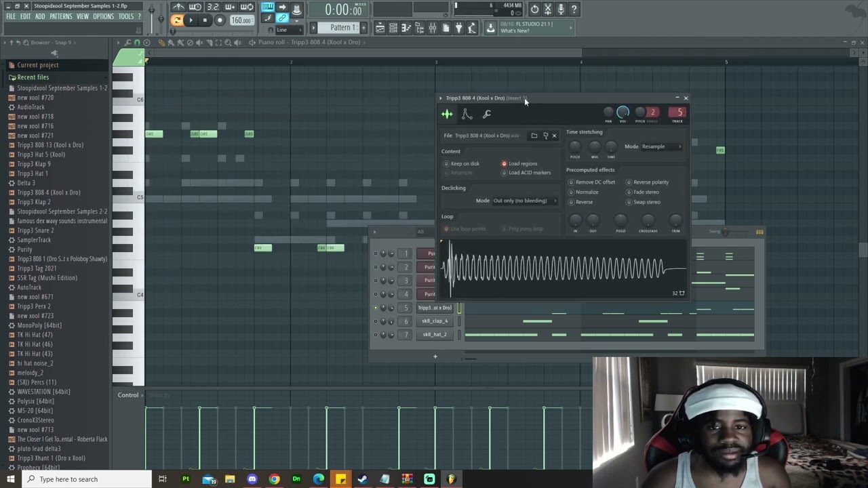Select the sk8_hat_2 channel button
Viewport: 868px width, 488px height.
[x=435, y=335]
